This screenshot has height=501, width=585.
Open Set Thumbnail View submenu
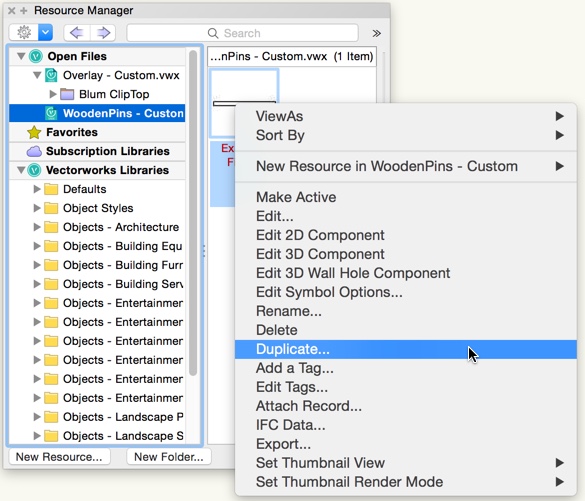406,463
